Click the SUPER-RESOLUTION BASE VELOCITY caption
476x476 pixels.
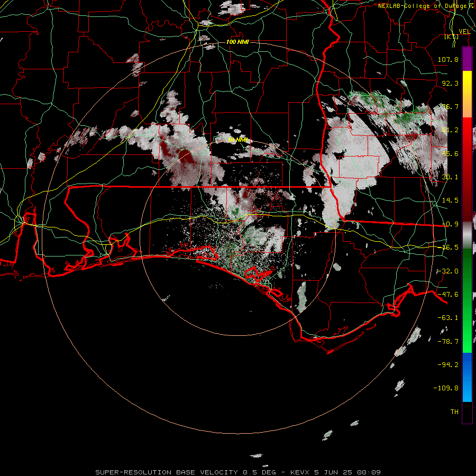tap(238, 472)
